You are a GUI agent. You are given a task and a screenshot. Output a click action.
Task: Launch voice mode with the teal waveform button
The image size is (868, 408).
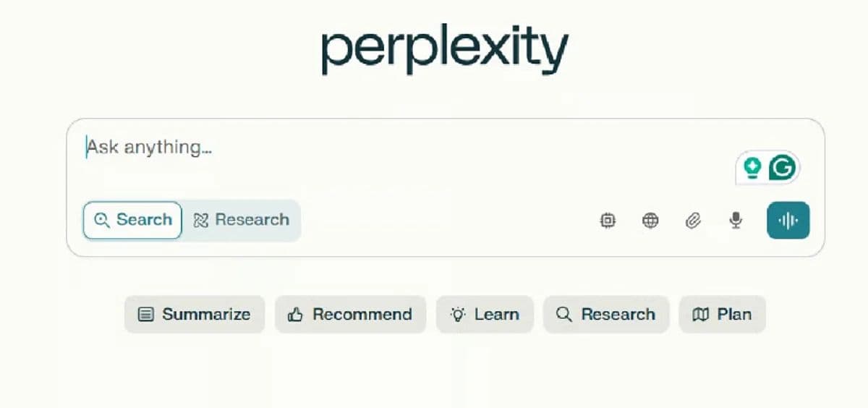tap(788, 220)
